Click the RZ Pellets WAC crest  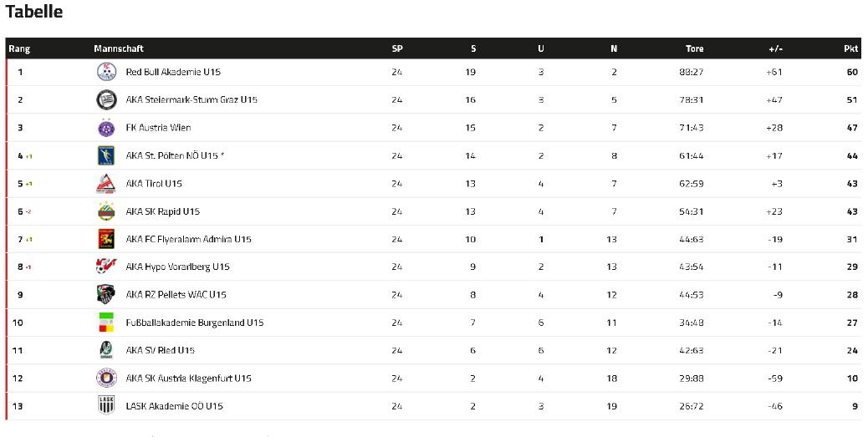(106, 294)
